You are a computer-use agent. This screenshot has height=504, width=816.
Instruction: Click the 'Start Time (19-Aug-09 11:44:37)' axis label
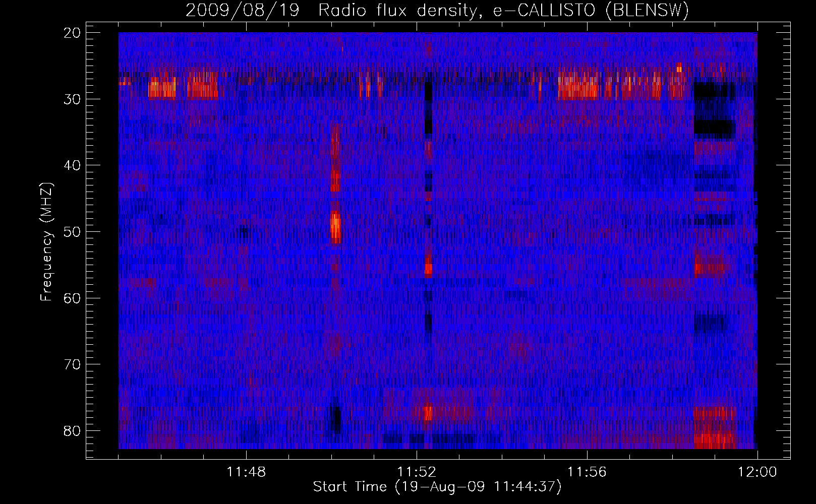click(437, 487)
